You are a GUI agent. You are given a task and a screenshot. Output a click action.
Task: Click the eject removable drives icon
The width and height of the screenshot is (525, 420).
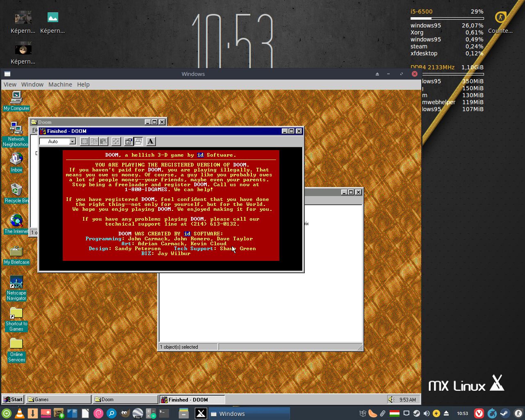click(x=446, y=413)
